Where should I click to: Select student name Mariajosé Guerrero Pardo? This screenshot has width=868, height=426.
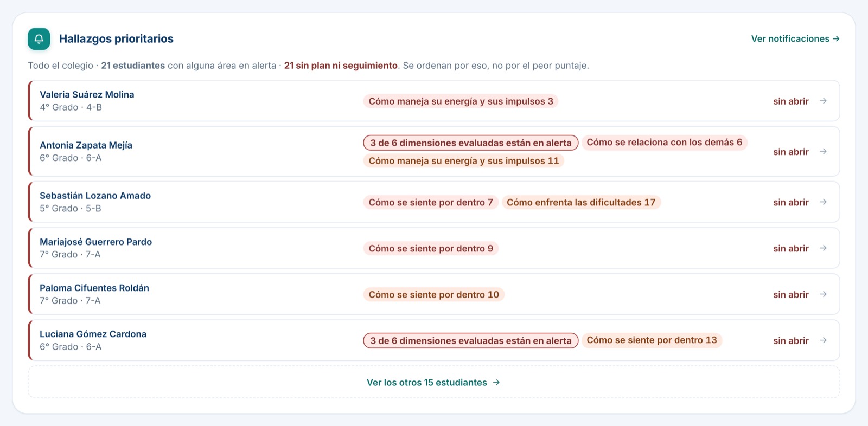[x=95, y=242]
